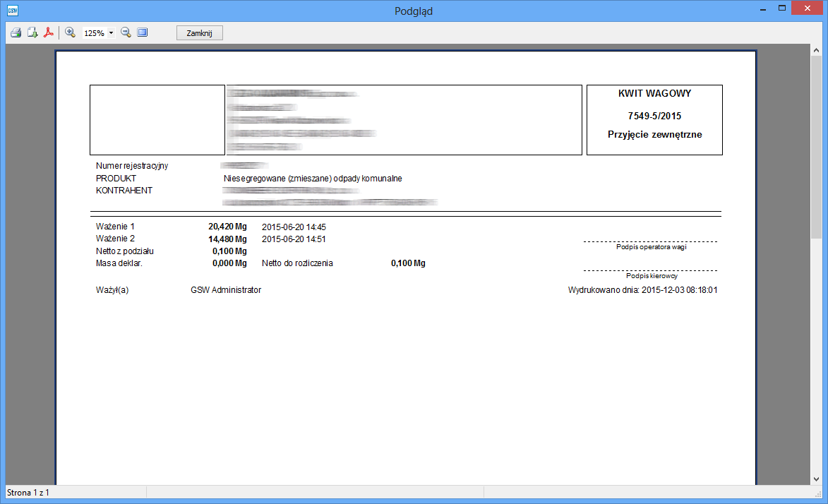Export the preview to PDF
Screen dimensions: 828x504
(x=49, y=32)
